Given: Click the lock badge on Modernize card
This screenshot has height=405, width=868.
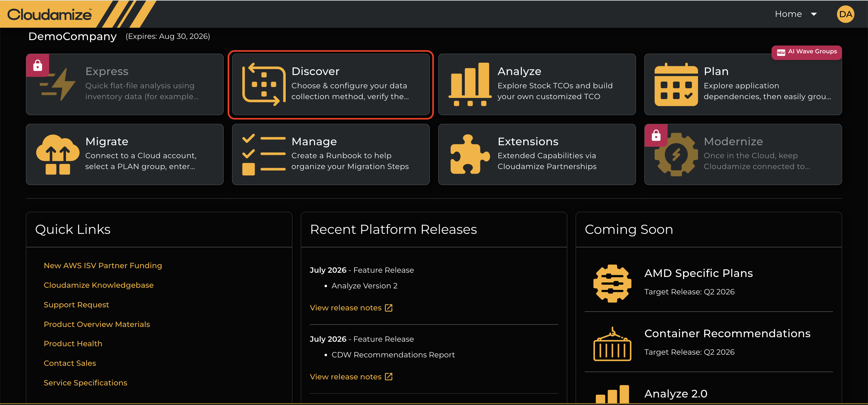Looking at the screenshot, I should click(656, 135).
